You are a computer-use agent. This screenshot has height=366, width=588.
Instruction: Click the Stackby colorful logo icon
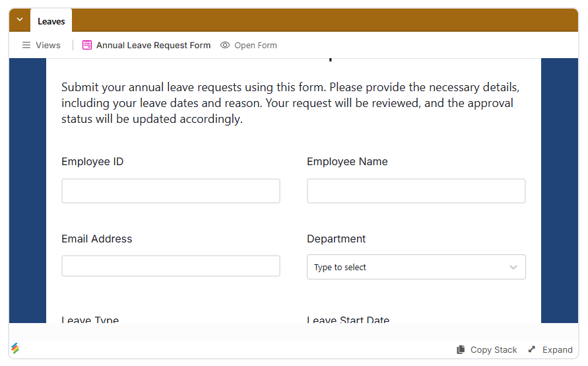tap(15, 348)
